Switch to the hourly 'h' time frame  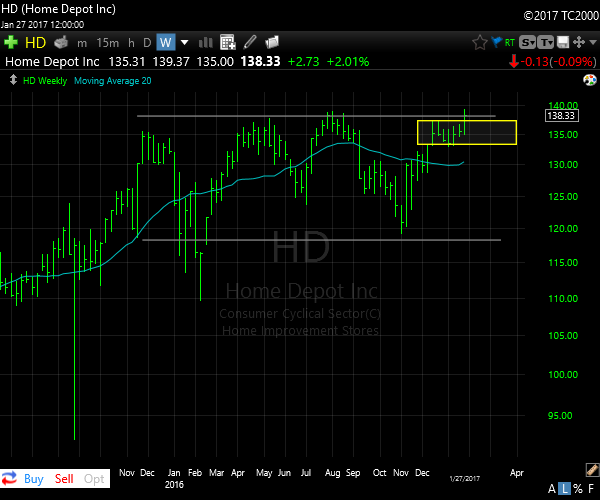pos(131,43)
